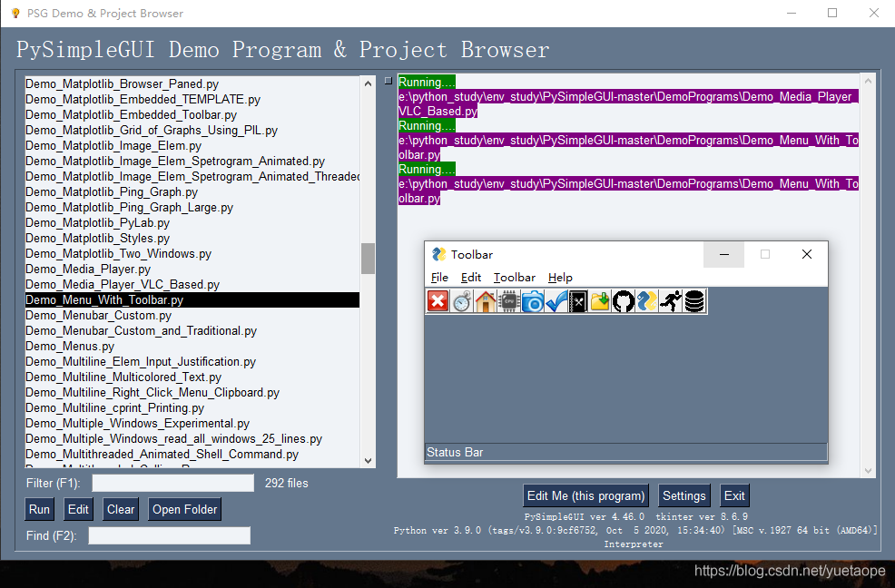Image resolution: width=895 pixels, height=588 pixels.
Task: Select Demo_Matplotlib_Browser_Paned.py
Action: (192, 83)
